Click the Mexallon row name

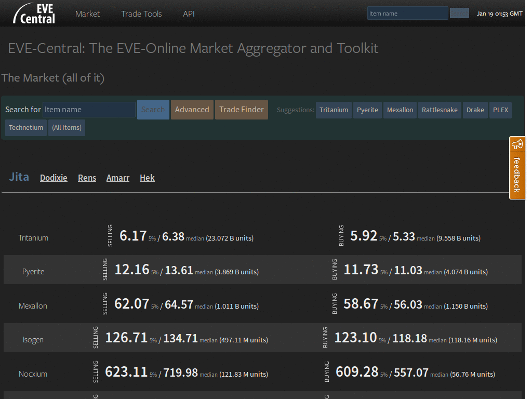(33, 306)
